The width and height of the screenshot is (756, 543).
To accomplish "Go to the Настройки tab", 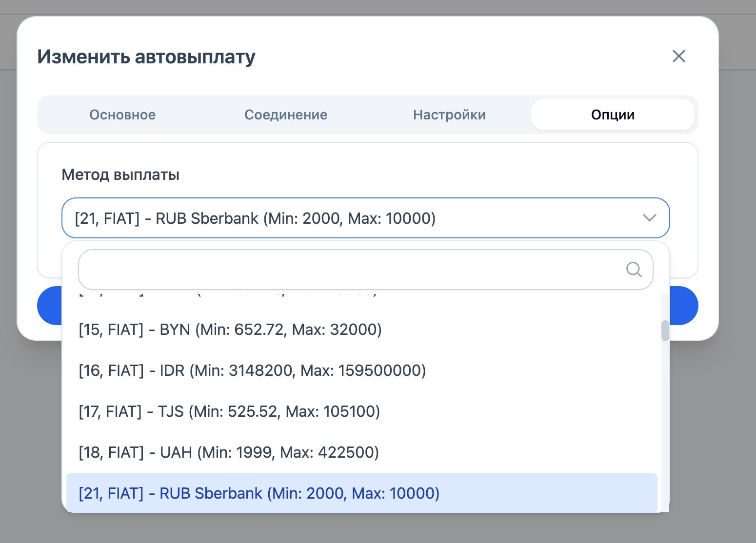I will pyautogui.click(x=449, y=115).
